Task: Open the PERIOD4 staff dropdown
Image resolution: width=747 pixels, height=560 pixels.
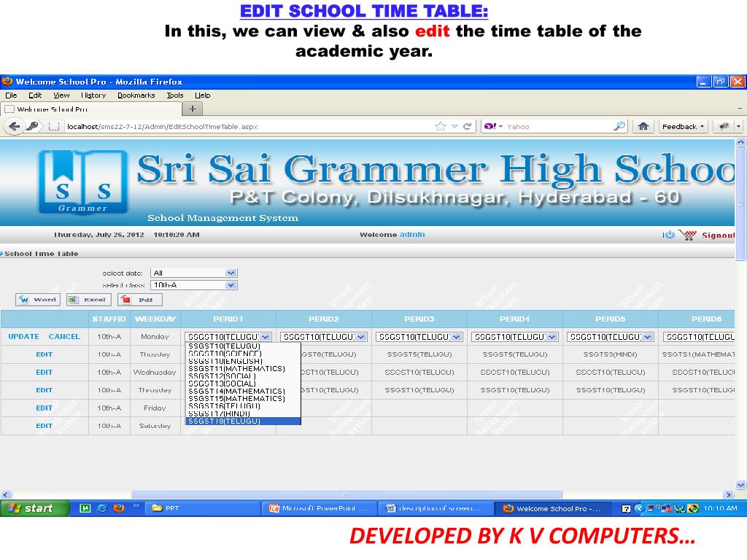Action: pyautogui.click(x=514, y=337)
